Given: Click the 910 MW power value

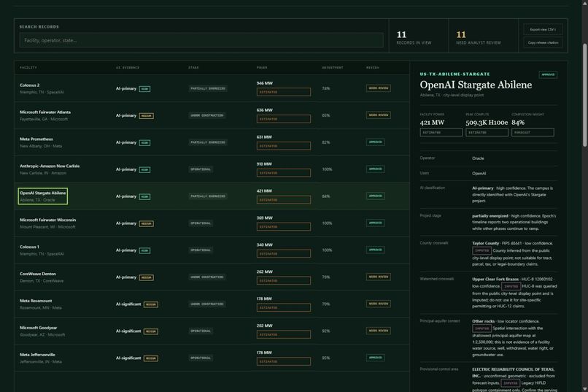Looking at the screenshot, I should (264, 164).
